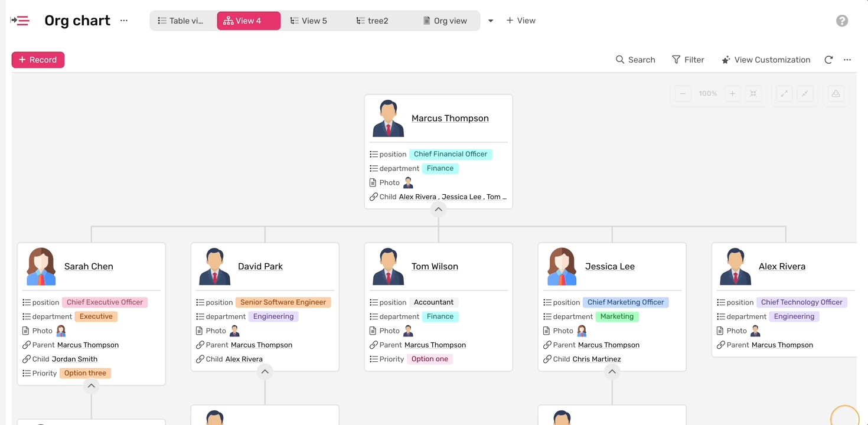The height and width of the screenshot is (425, 868).
Task: Open the views dropdown arrow
Action: (490, 21)
